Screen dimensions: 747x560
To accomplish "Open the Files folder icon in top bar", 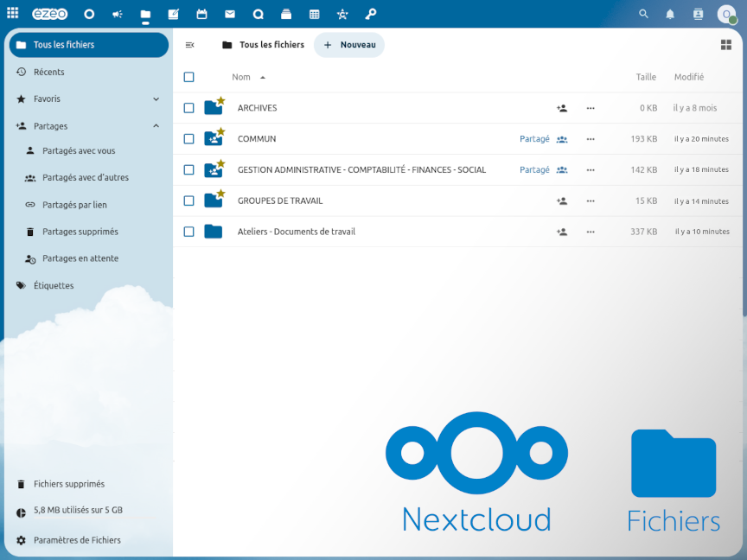I will click(145, 15).
